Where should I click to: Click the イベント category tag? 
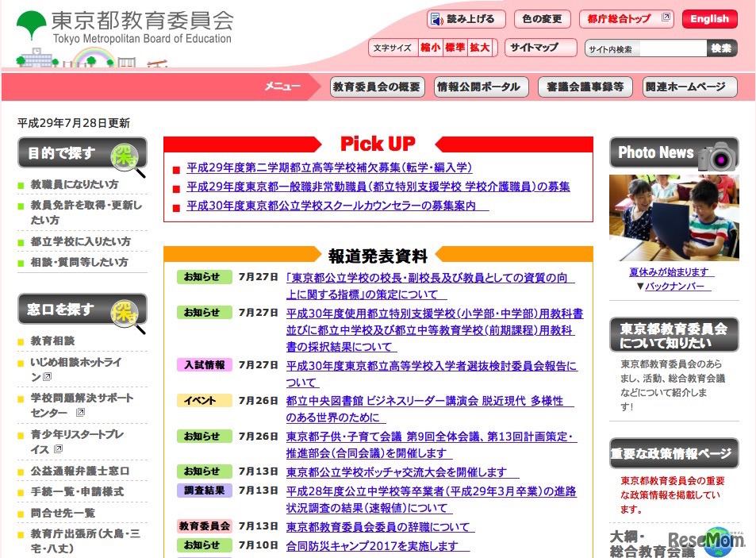[x=205, y=400]
